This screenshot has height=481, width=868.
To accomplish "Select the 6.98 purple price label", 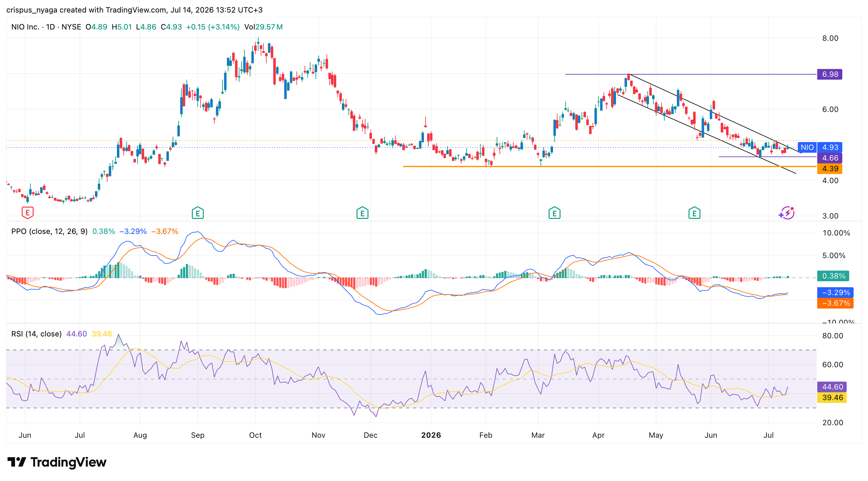I will click(829, 74).
